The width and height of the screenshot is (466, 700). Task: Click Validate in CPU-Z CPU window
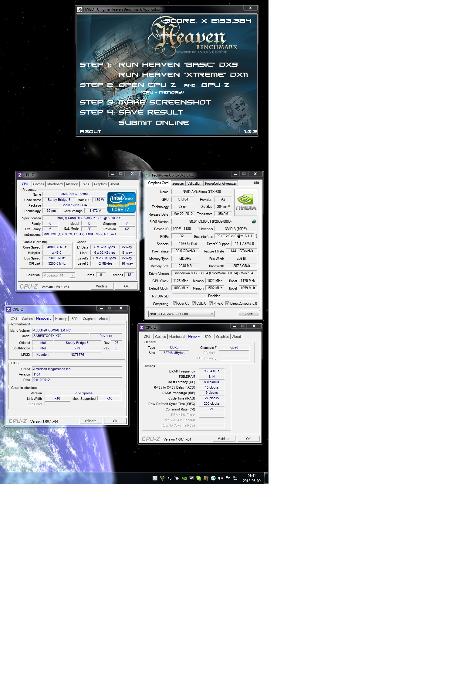coord(101,286)
